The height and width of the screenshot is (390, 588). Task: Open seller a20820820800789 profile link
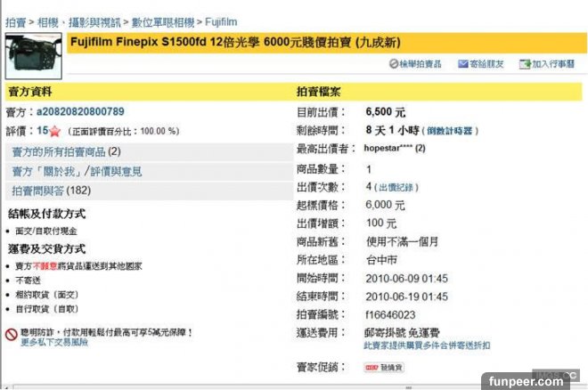[x=79, y=112]
